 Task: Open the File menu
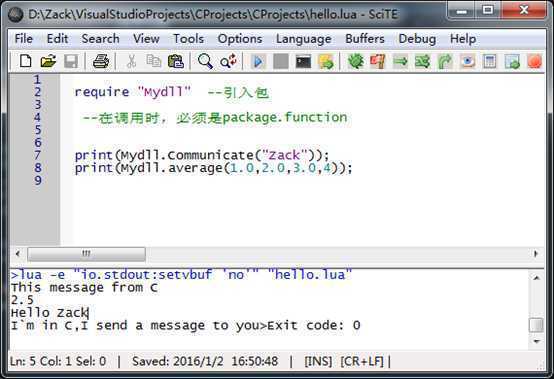point(24,39)
